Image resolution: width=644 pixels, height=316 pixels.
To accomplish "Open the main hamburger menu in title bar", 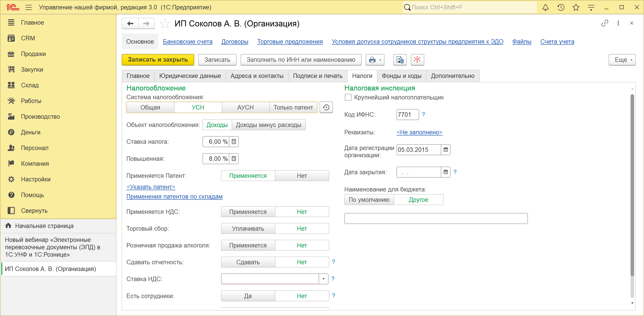I will pyautogui.click(x=28, y=7).
